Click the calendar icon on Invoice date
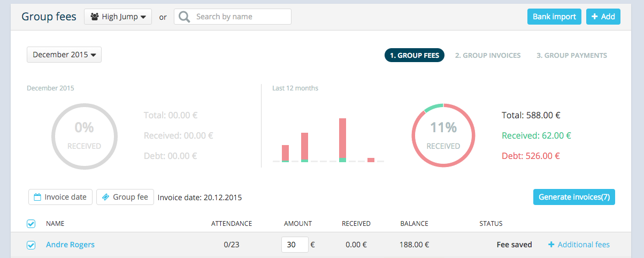This screenshot has height=258, width=644. point(37,197)
